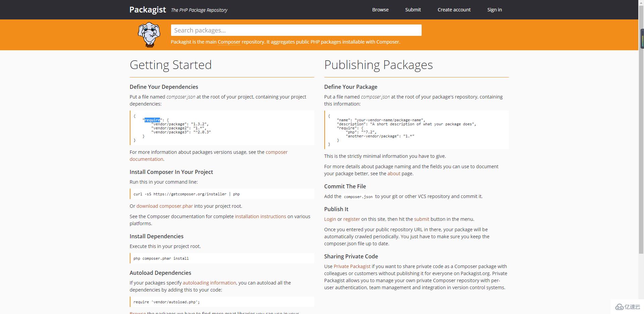Follow the Composer link in orange banner

tap(229, 42)
